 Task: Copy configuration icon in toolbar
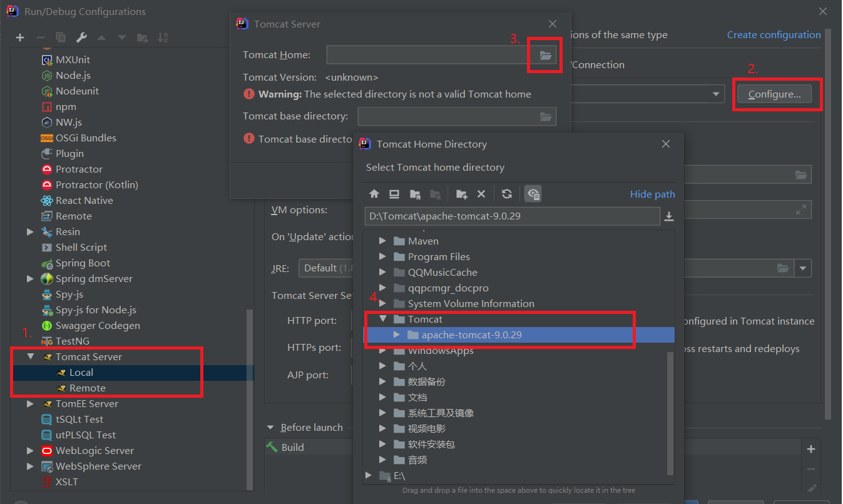(61, 38)
